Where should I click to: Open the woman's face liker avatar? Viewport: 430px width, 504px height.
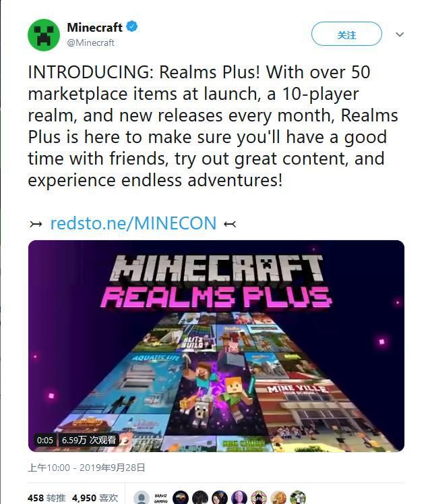[x=220, y=498]
